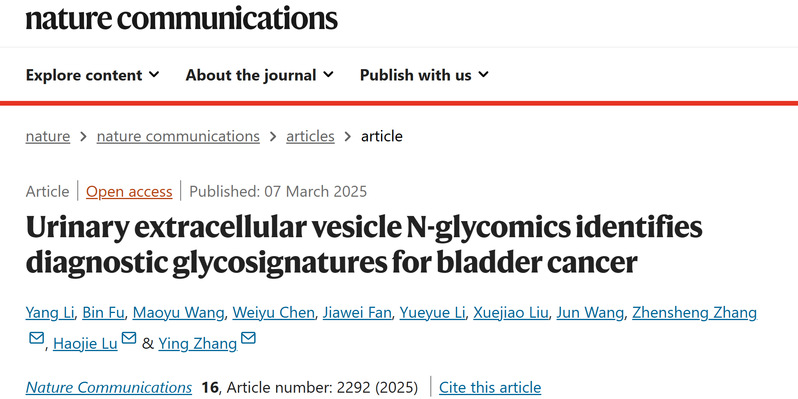Expand the Explore content menu
Viewport: 798px width, 399px height.
[x=93, y=75]
